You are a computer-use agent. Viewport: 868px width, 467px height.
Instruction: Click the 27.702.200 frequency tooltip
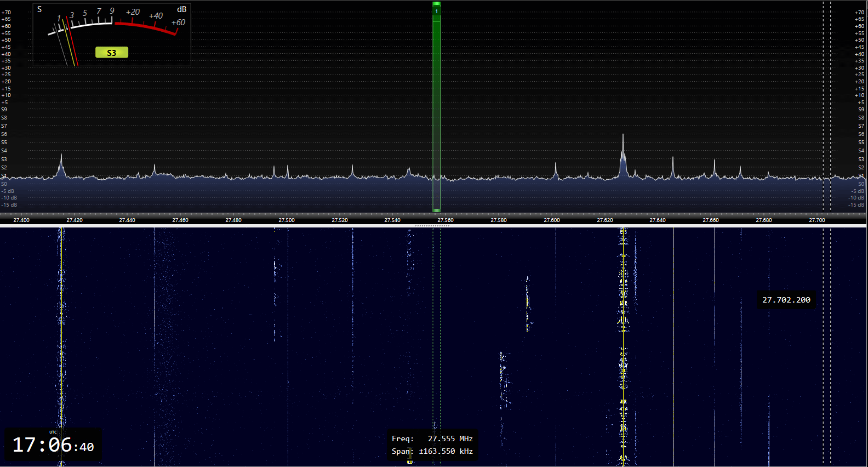click(x=786, y=300)
